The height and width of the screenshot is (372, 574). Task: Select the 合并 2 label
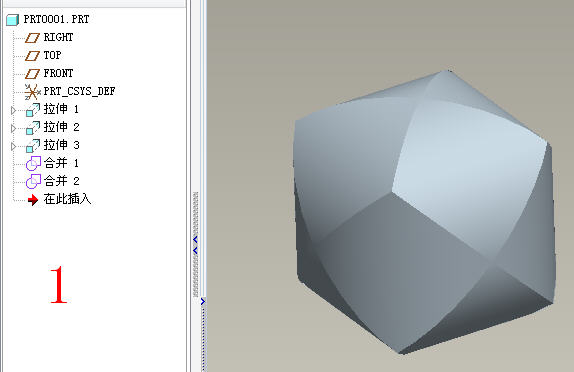click(62, 181)
